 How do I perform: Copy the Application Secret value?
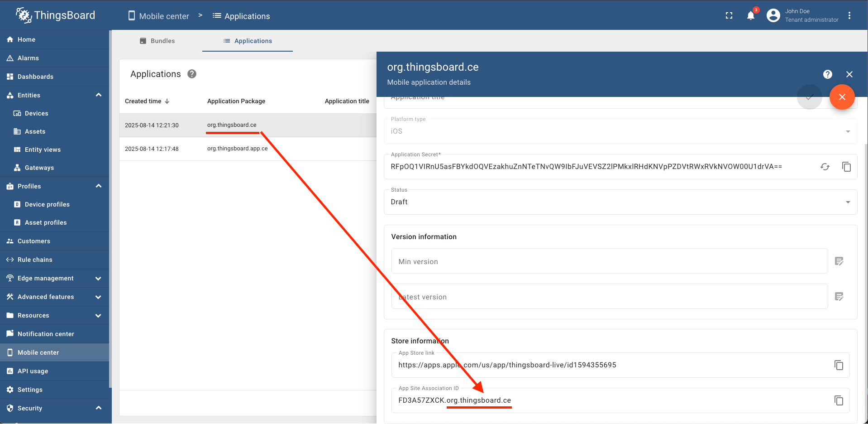[x=846, y=167]
